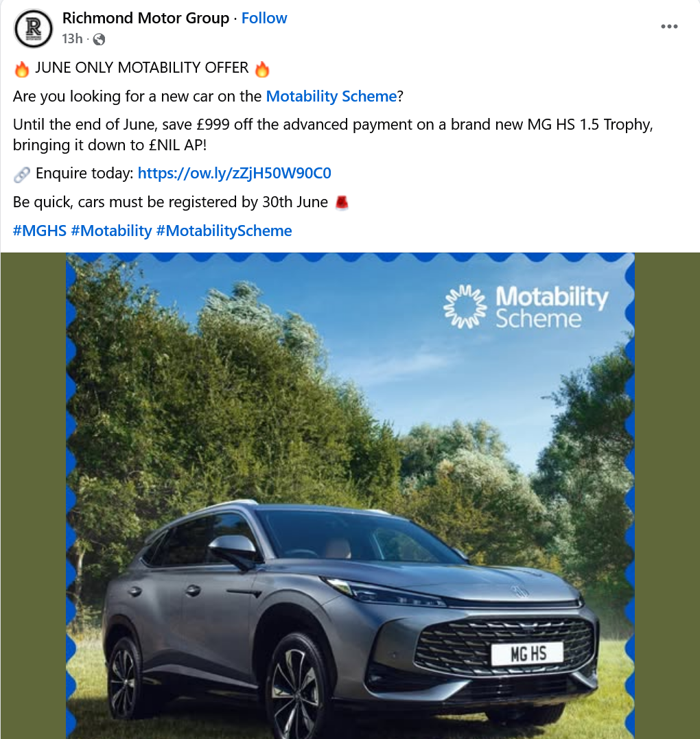
Task: Click the chain link emoji before Enquire today
Action: [22, 174]
